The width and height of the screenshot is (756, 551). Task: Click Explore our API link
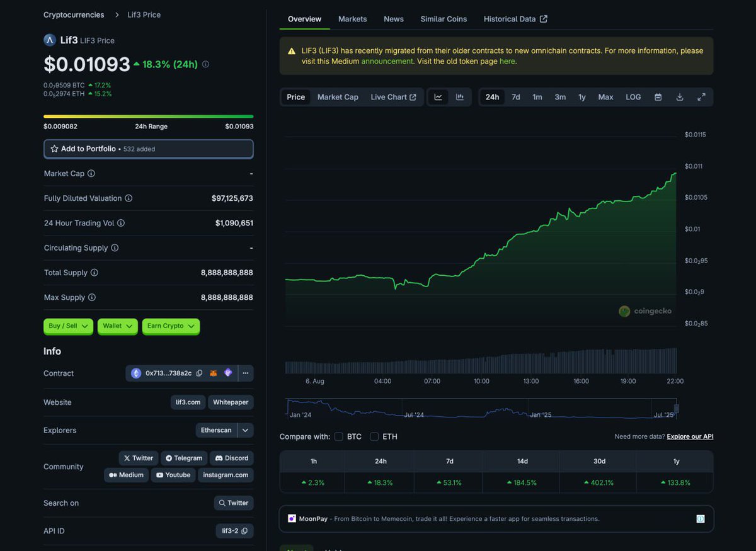690,436
